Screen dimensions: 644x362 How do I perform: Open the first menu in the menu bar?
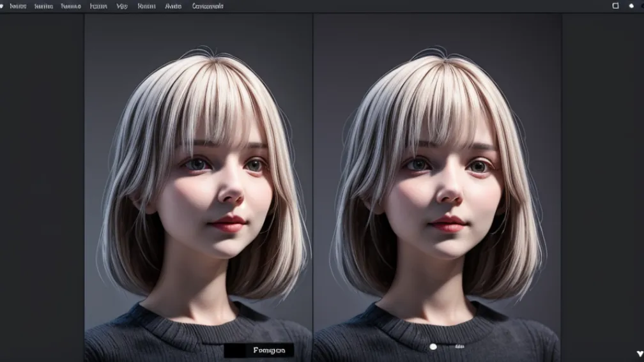tap(18, 6)
